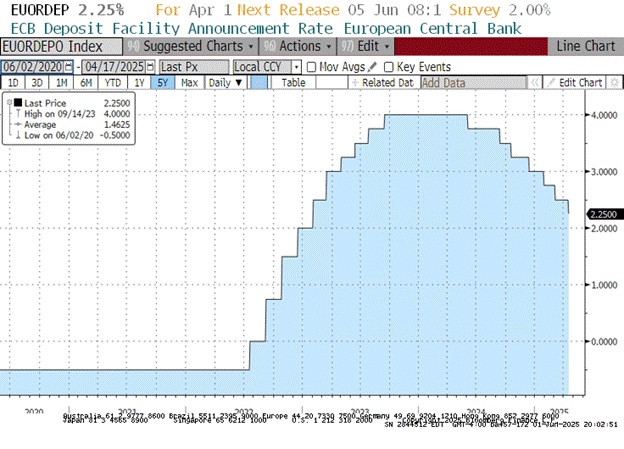The image size is (624, 449).
Task: Select the Max range tab
Action: coord(189,83)
